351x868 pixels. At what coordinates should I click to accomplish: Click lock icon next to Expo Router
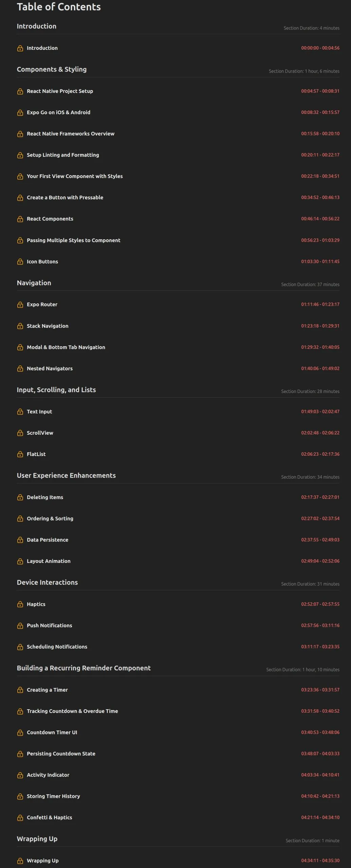coord(20,304)
